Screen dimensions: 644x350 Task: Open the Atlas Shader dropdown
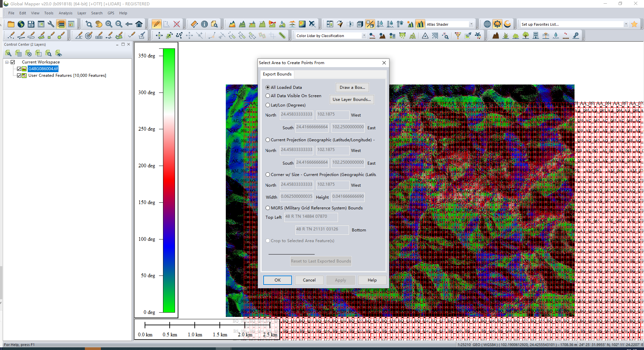(x=471, y=24)
